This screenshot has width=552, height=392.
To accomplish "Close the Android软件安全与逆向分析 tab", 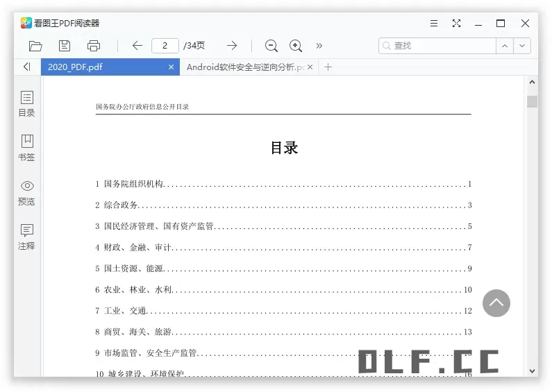I will (310, 67).
